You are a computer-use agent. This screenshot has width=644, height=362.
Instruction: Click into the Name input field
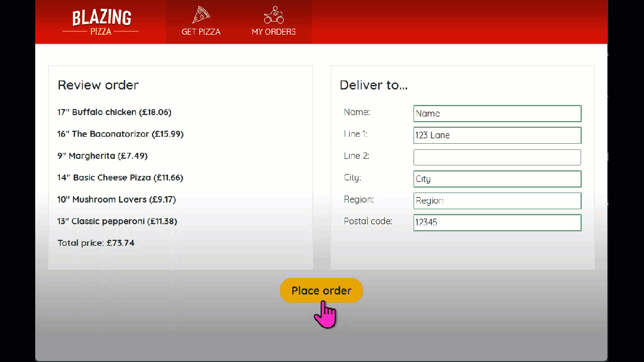(x=497, y=113)
